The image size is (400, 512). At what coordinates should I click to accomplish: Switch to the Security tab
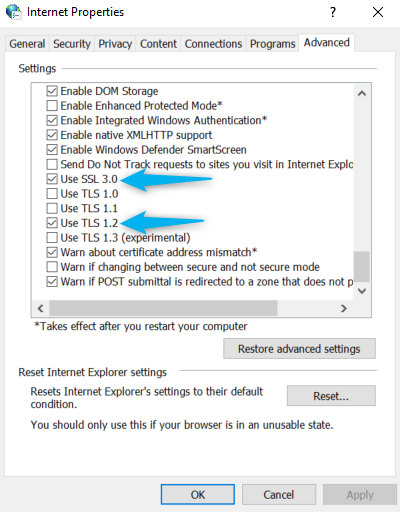pos(72,44)
